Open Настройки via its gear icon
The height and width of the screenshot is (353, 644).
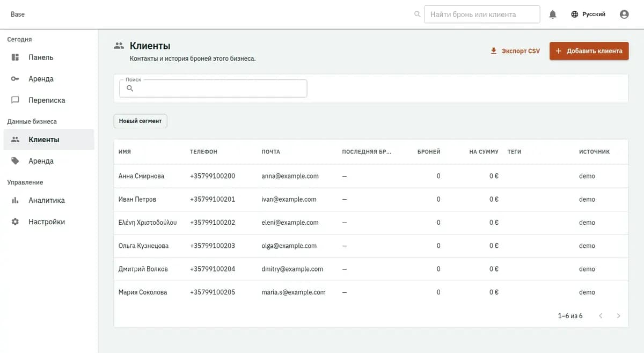pos(16,222)
